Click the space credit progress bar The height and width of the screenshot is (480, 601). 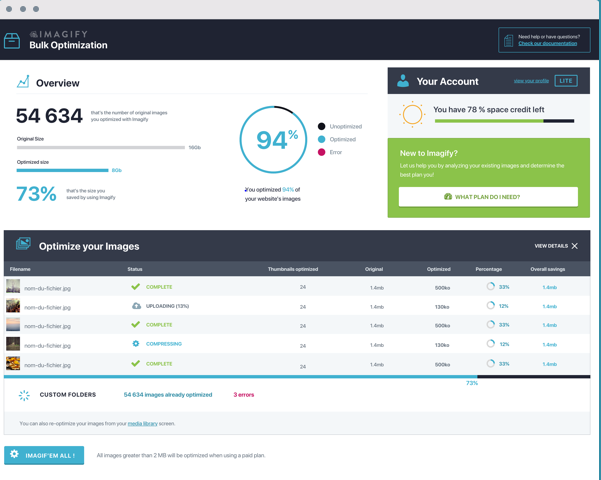(x=504, y=121)
